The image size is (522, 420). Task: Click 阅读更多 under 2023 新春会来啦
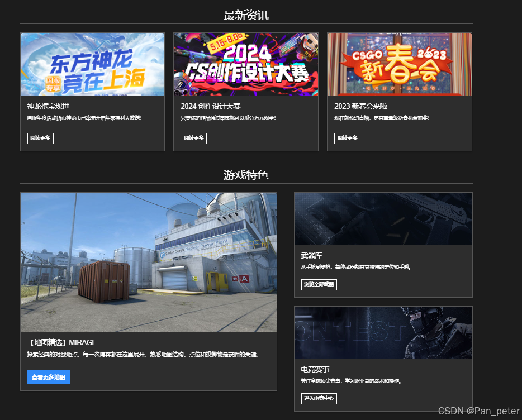tap(347, 138)
